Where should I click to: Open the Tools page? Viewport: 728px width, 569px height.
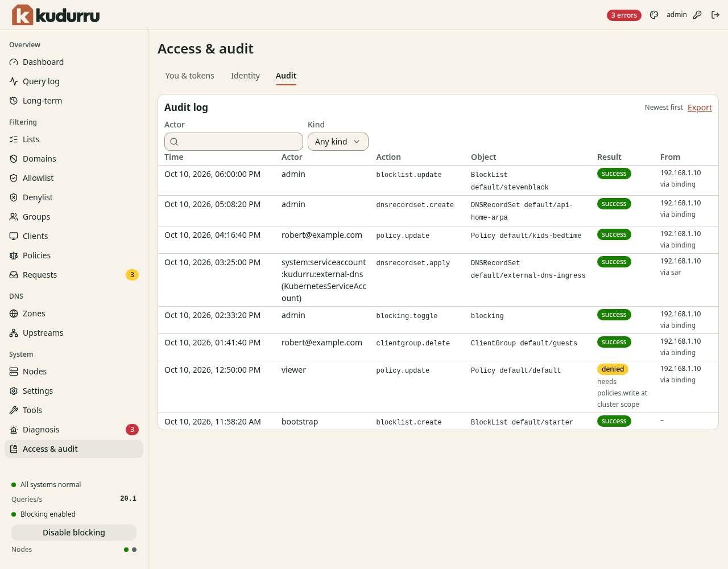(74, 410)
